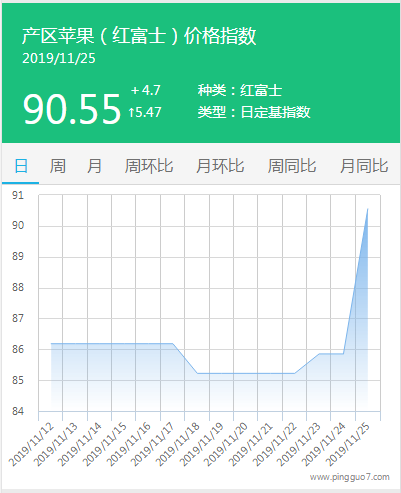
Task: Click the y-axis label 89
Action: [x=18, y=257]
